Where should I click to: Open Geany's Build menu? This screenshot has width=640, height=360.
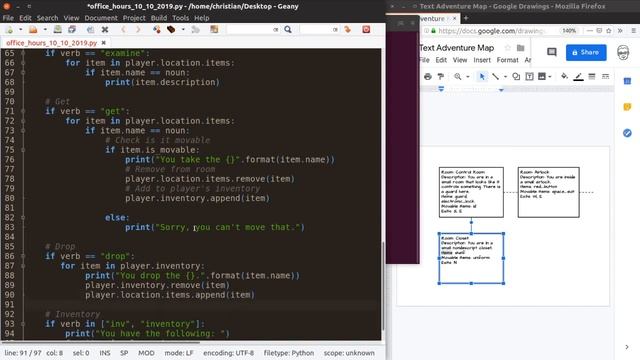click(159, 18)
